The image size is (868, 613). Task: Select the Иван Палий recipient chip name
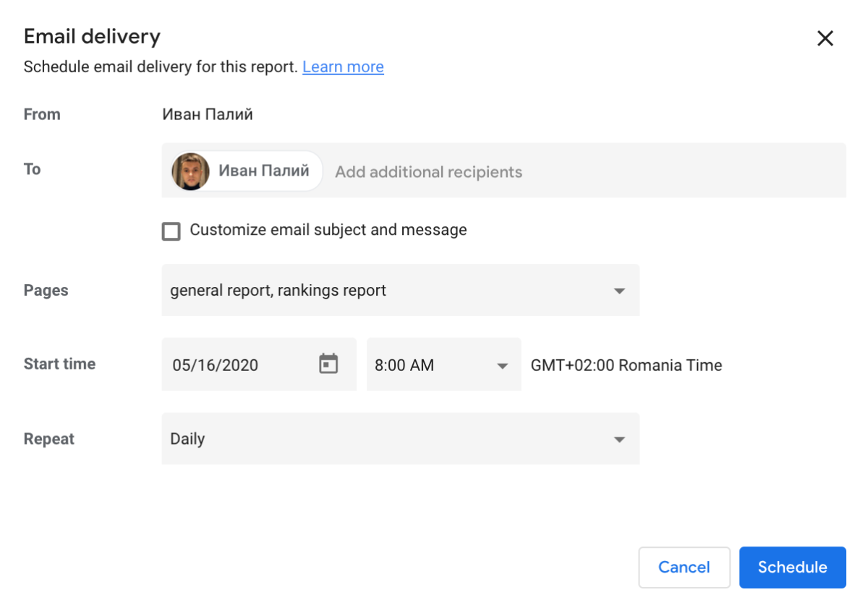point(264,171)
